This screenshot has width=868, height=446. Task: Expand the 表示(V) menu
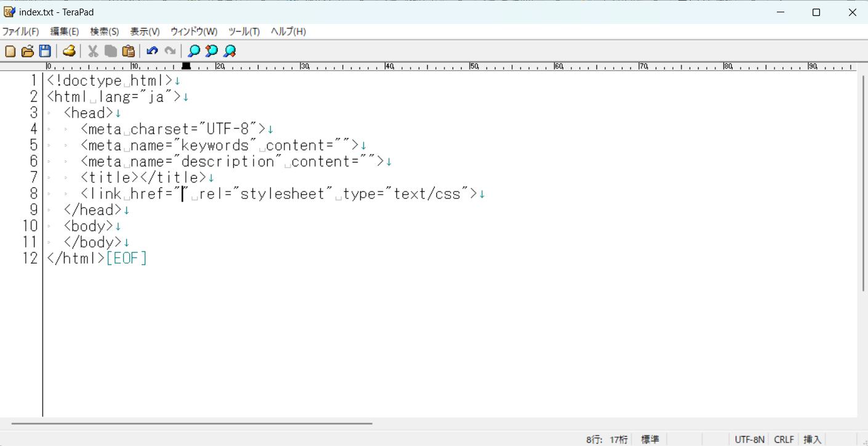(145, 31)
